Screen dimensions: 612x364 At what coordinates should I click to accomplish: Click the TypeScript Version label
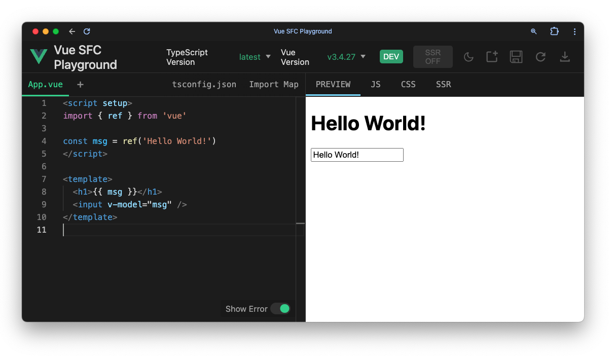tap(187, 57)
